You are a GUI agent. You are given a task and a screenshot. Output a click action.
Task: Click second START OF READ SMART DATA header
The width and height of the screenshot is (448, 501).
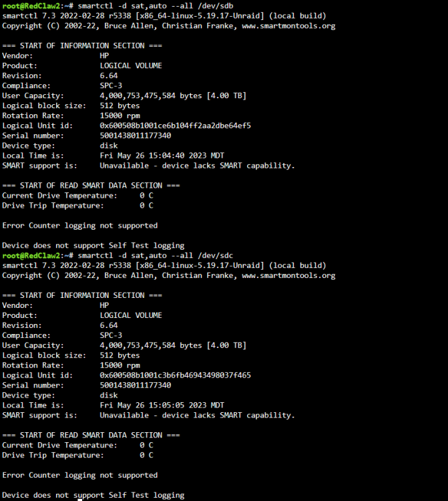coord(91,435)
